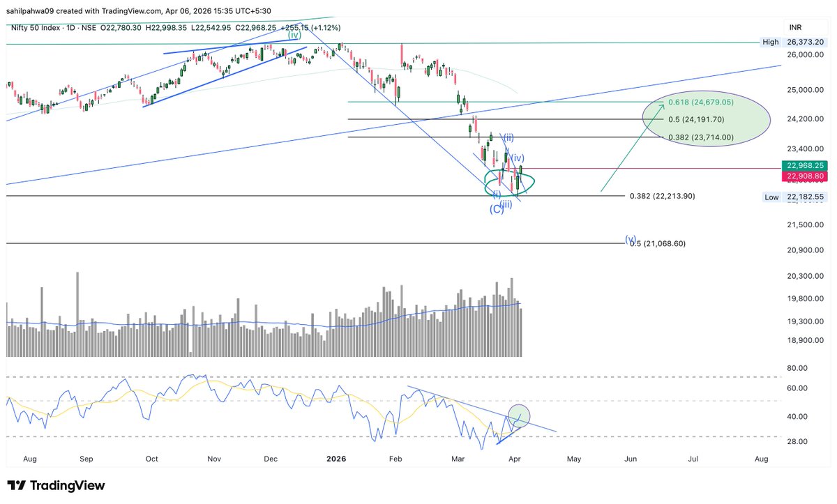Click the 2026 time axis label
837x504 pixels.
pos(337,459)
